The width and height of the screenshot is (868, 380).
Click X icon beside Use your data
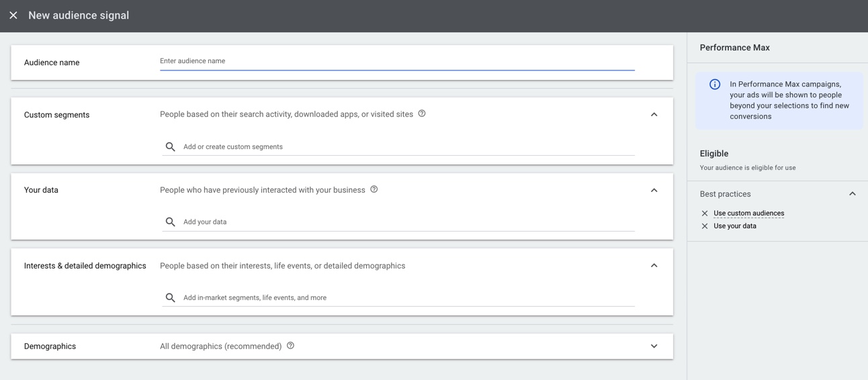[705, 226]
